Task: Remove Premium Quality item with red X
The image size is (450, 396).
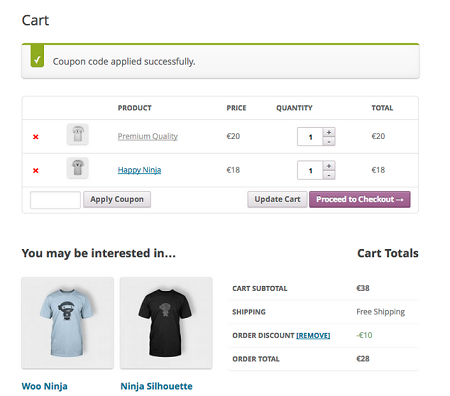Action: [36, 137]
